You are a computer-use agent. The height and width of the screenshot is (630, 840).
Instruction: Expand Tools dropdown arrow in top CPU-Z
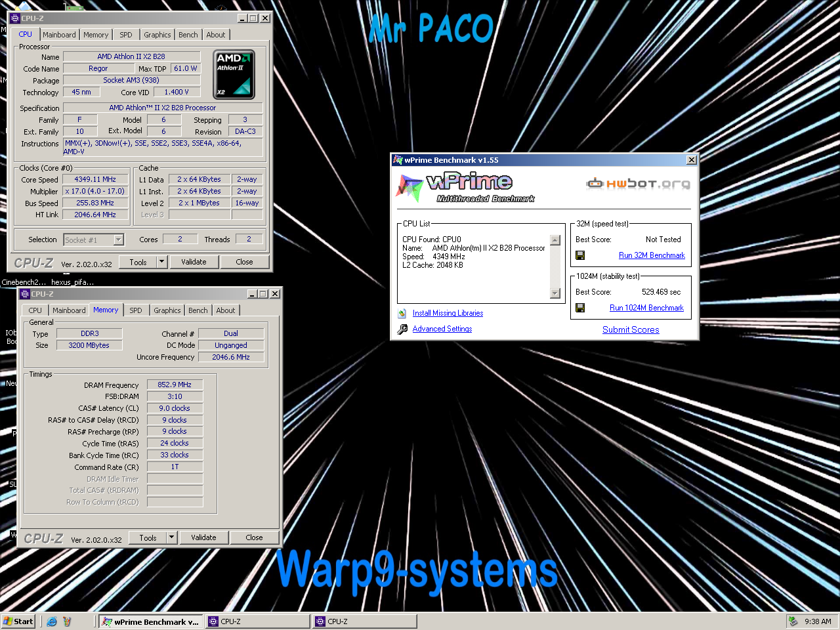pos(161,262)
